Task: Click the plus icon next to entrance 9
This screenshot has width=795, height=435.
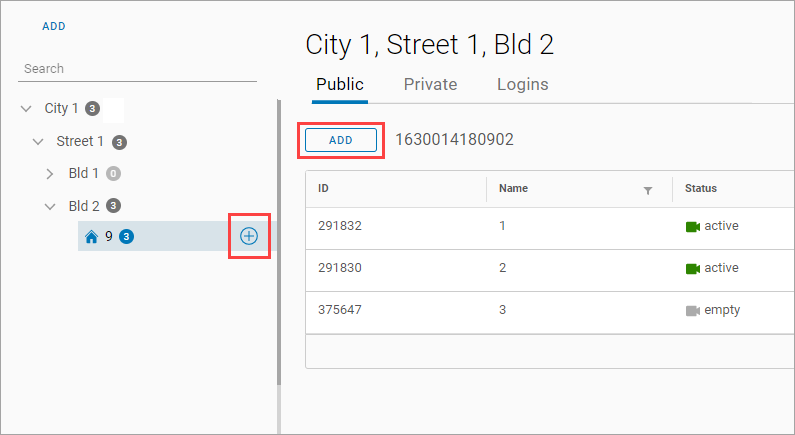Action: pyautogui.click(x=249, y=236)
